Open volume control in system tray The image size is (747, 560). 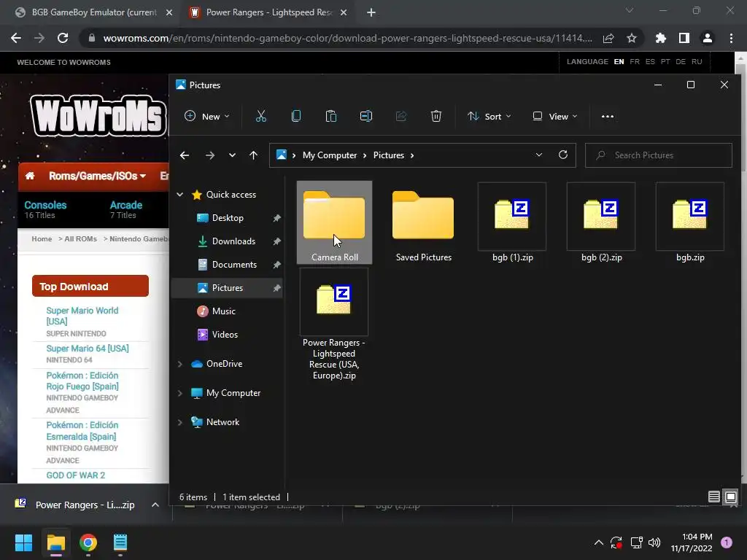coord(654,542)
